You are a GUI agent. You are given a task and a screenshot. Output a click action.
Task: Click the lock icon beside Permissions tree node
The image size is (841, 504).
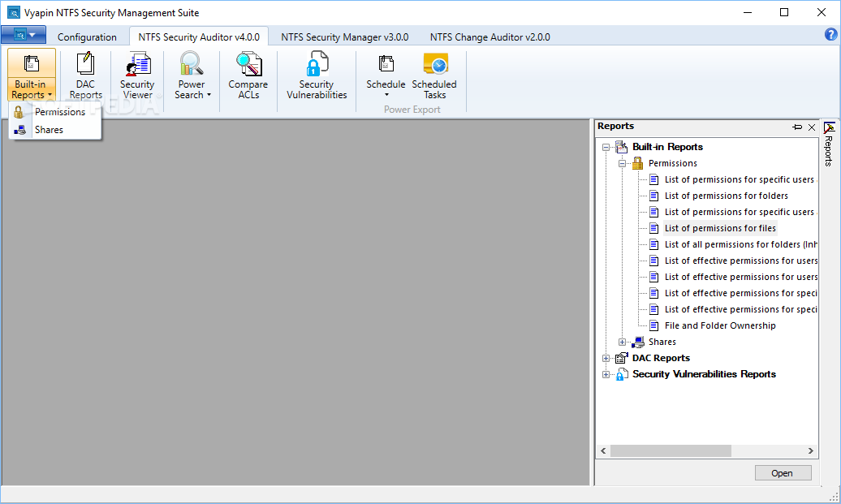point(637,163)
